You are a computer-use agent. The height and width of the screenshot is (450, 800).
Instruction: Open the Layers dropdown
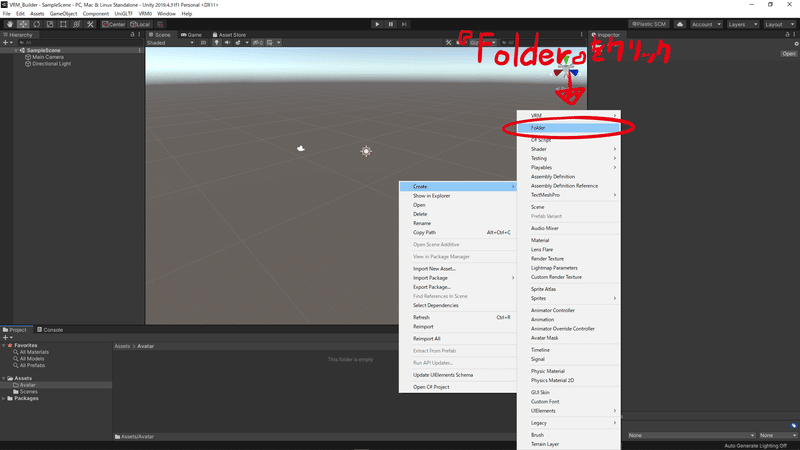(x=742, y=24)
